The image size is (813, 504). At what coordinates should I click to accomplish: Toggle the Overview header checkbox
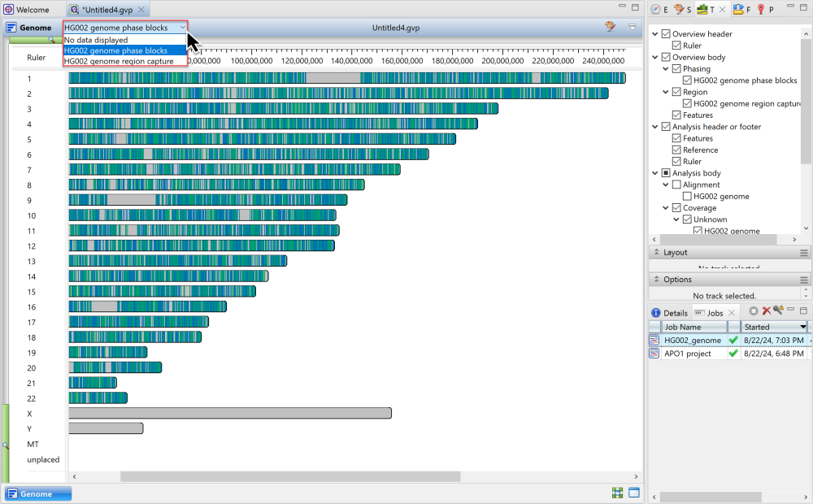[x=667, y=33]
